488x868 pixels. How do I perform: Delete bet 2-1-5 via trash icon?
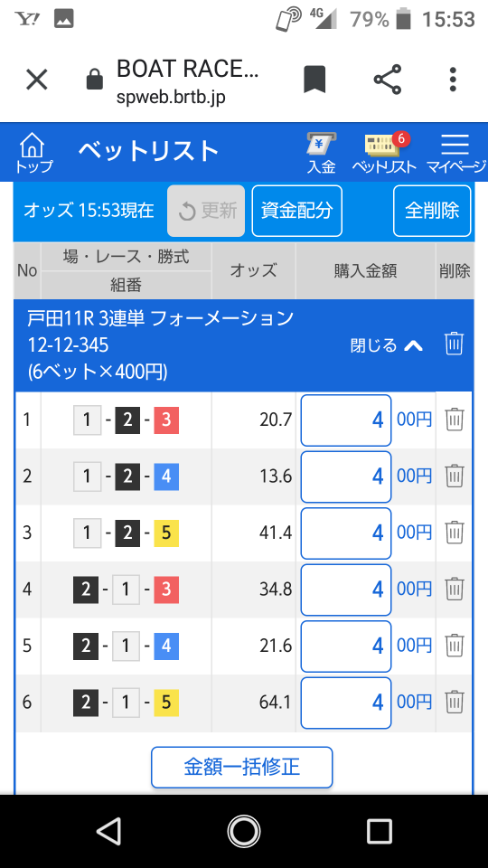455,702
